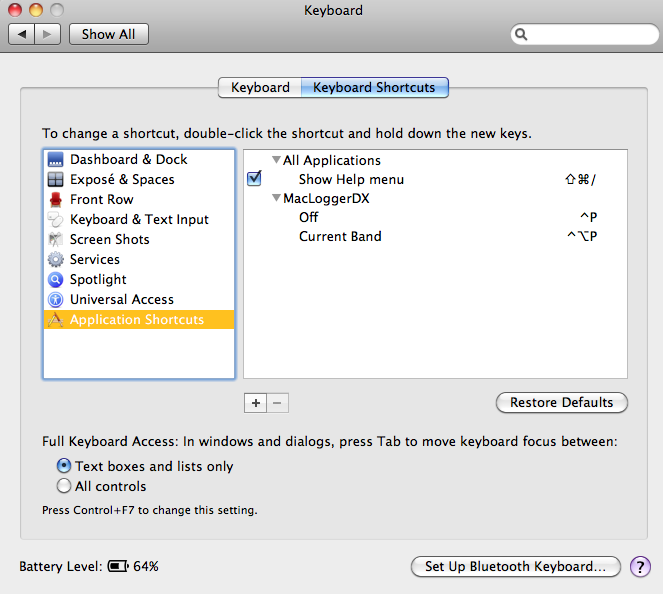Click the Dashboard & Dock icon
The width and height of the screenshot is (663, 594).
(x=55, y=159)
